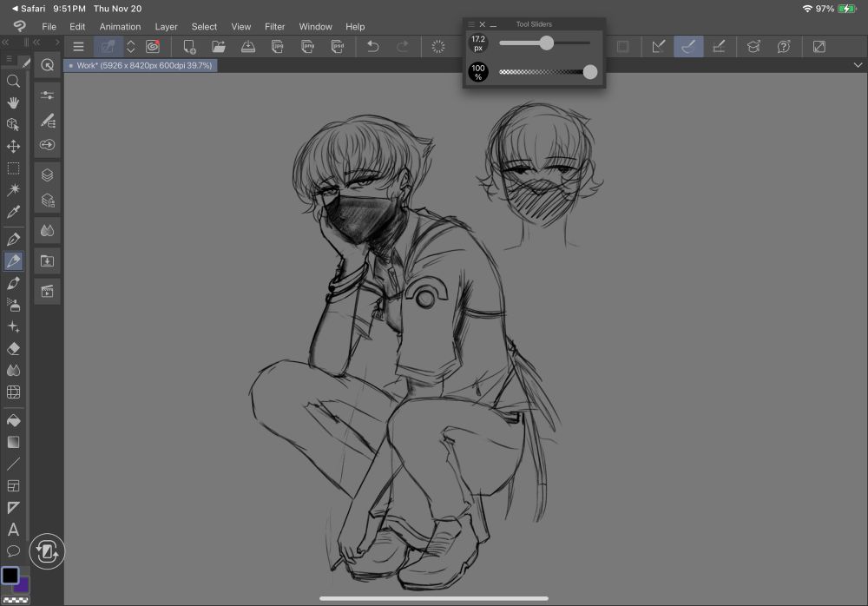Click the up-down arrows expander in command bar
This screenshot has width=868, height=606.
click(x=131, y=47)
